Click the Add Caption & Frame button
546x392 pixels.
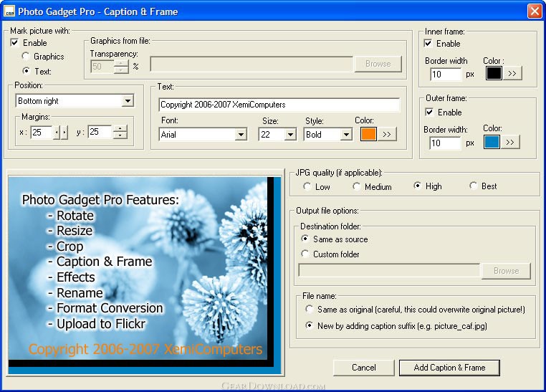[x=449, y=368]
